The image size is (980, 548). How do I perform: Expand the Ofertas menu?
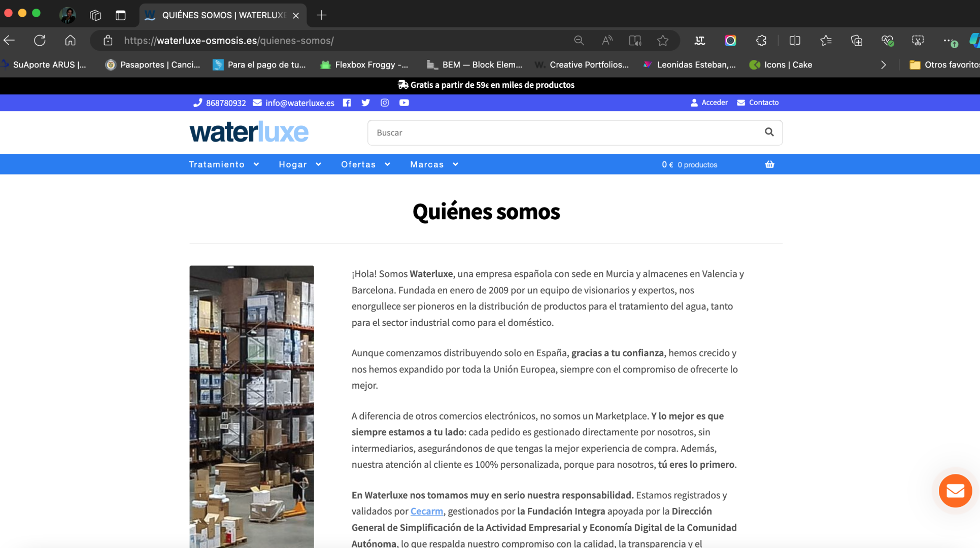coord(365,164)
